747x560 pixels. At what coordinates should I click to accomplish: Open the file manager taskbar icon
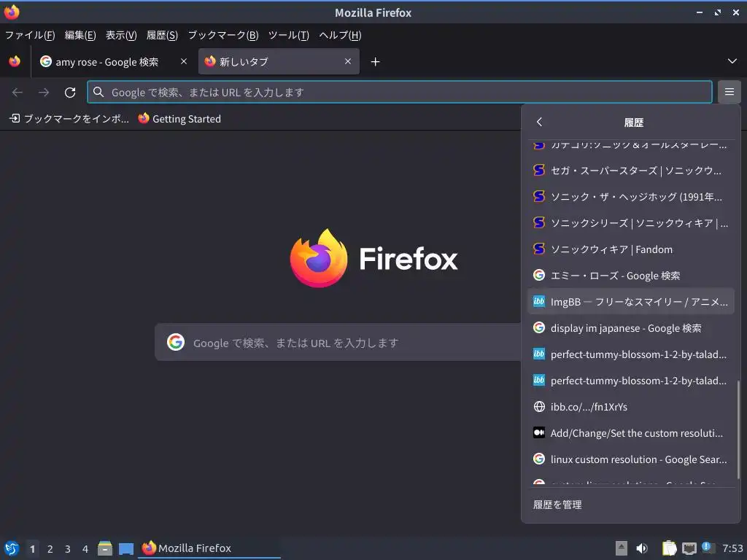(105, 548)
